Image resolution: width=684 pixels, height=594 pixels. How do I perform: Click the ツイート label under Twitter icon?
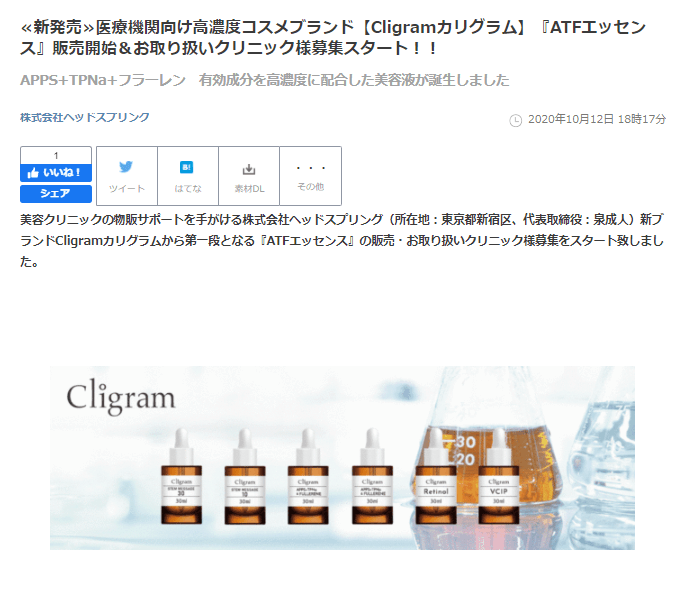[x=127, y=188]
